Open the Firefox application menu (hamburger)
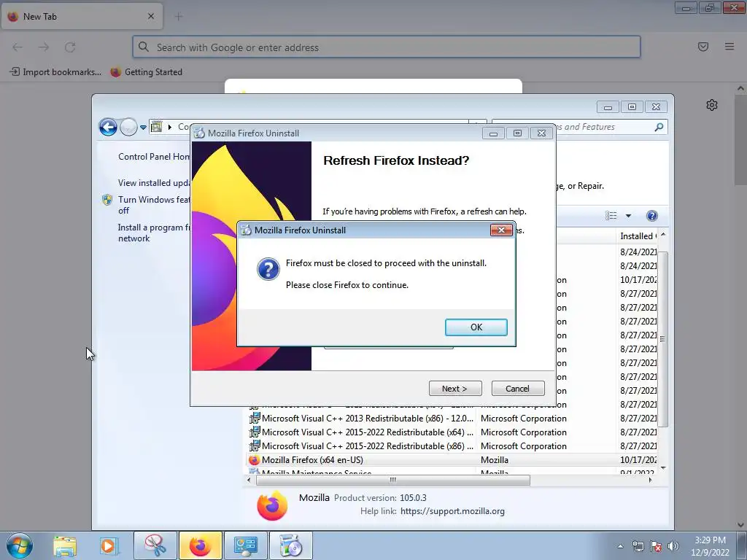Viewport: 747px width, 560px height. (729, 47)
